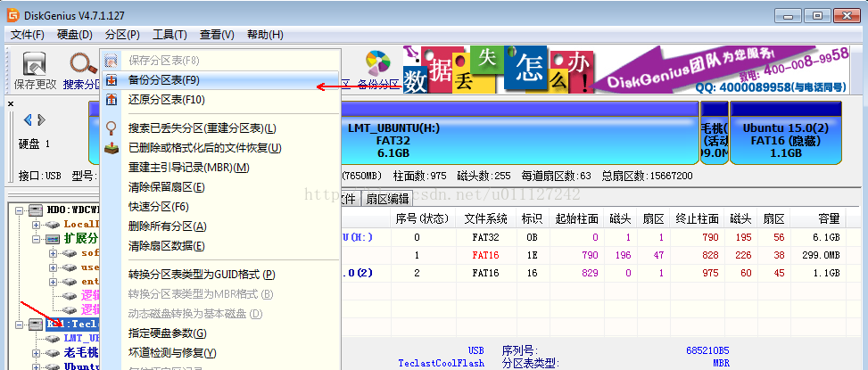Viewport: 868px width, 370px height.
Task: Click the drive icon beside use tree node
Action: (70, 267)
